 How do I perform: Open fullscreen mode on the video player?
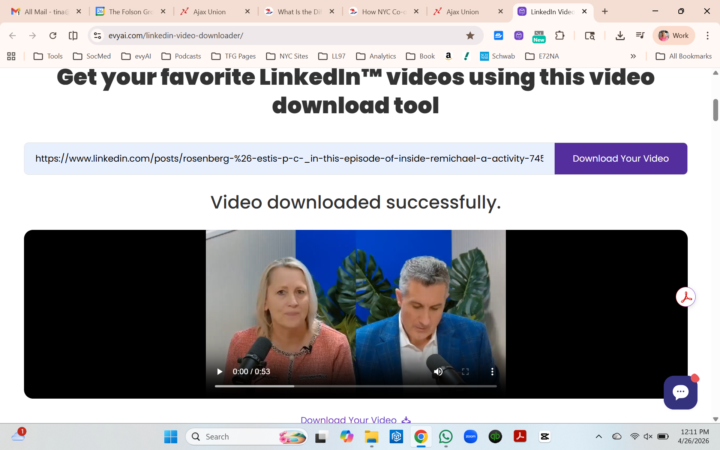465,371
